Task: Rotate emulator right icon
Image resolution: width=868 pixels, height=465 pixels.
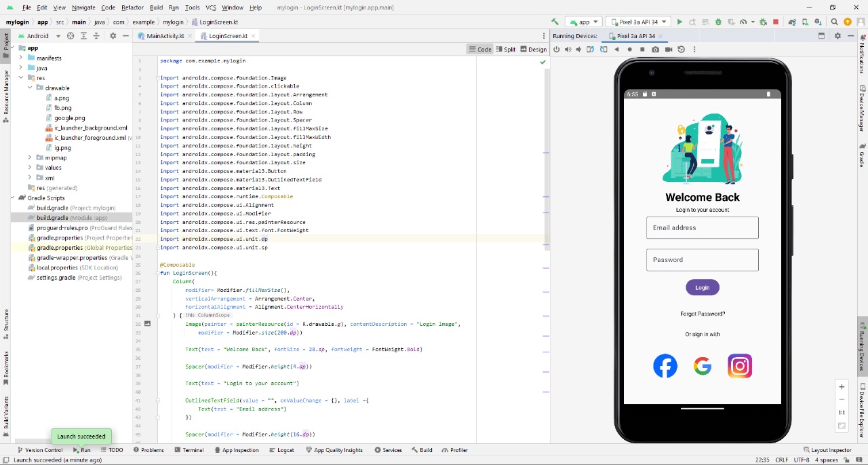Action: [604, 49]
